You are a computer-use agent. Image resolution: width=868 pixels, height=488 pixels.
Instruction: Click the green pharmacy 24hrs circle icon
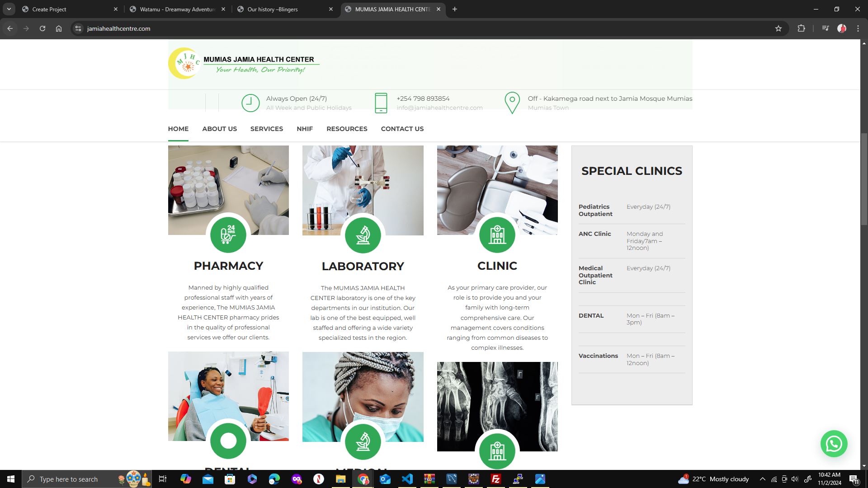[x=228, y=235]
